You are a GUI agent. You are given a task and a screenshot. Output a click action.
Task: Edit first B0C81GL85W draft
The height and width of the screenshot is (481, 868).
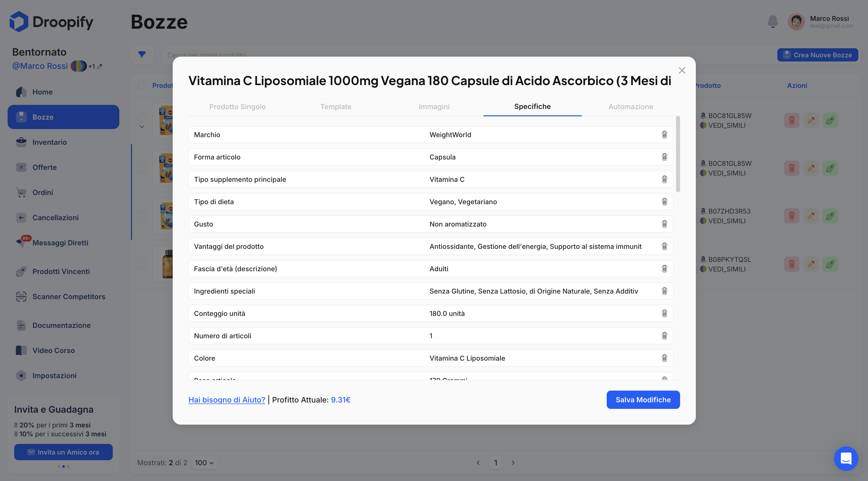(x=811, y=120)
